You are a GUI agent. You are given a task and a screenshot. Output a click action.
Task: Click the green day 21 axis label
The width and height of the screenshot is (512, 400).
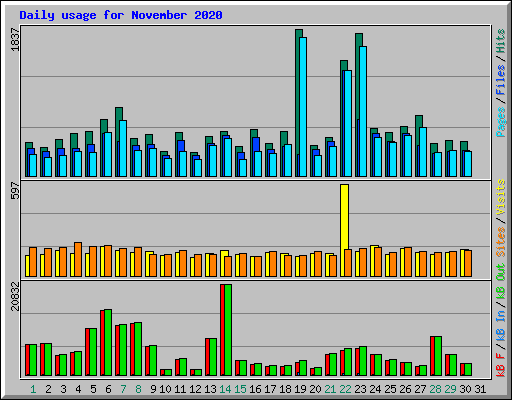click(x=330, y=389)
